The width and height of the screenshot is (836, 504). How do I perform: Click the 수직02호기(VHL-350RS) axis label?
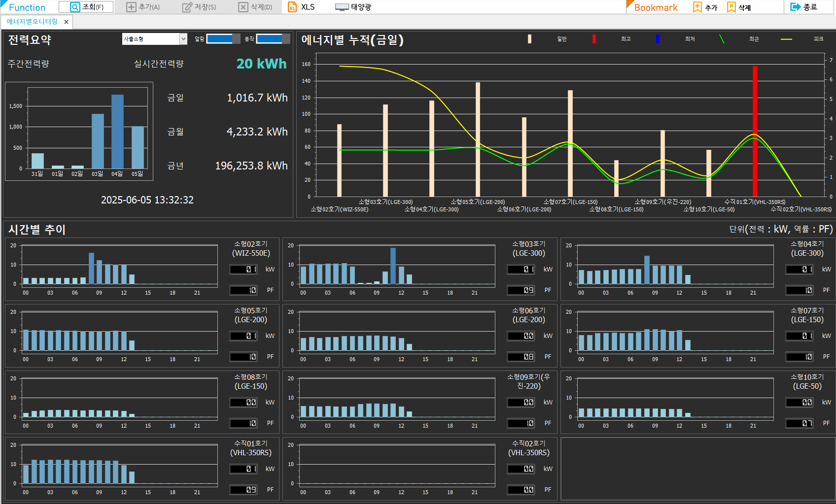[801, 209]
